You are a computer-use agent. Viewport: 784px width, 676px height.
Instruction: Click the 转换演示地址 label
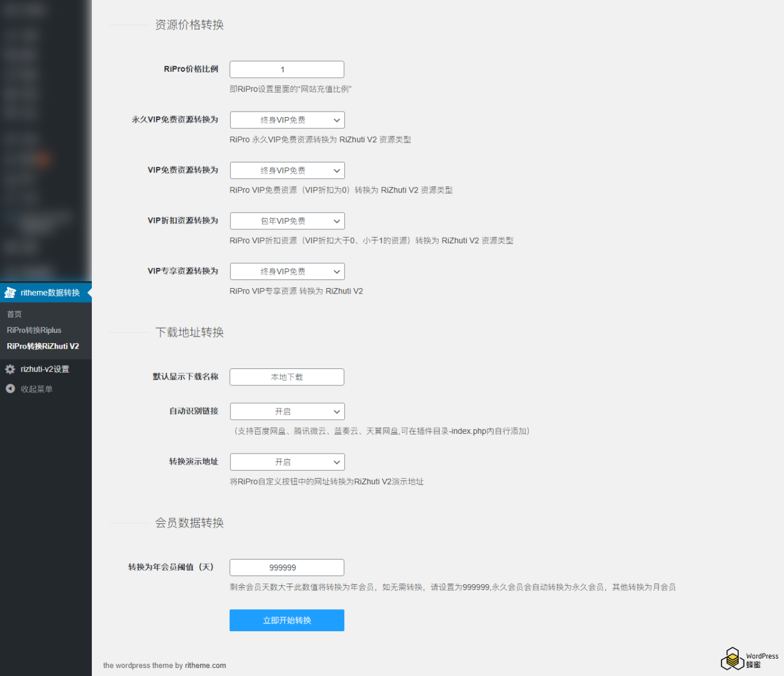click(x=194, y=461)
